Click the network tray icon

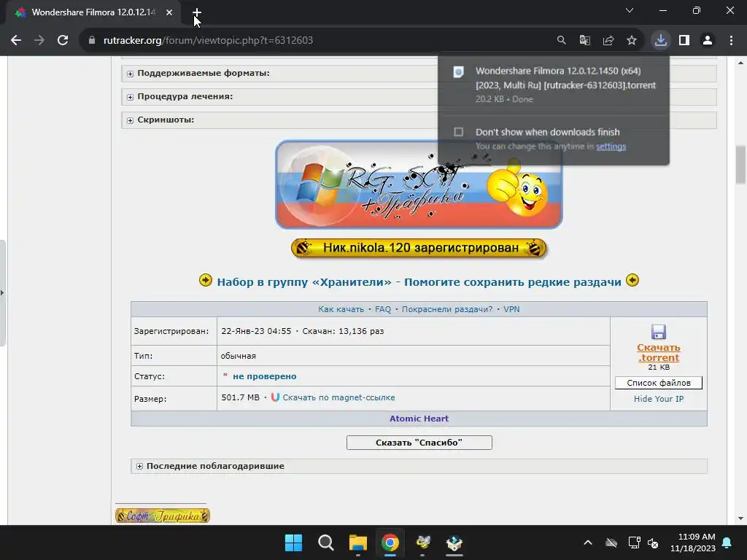point(634,542)
